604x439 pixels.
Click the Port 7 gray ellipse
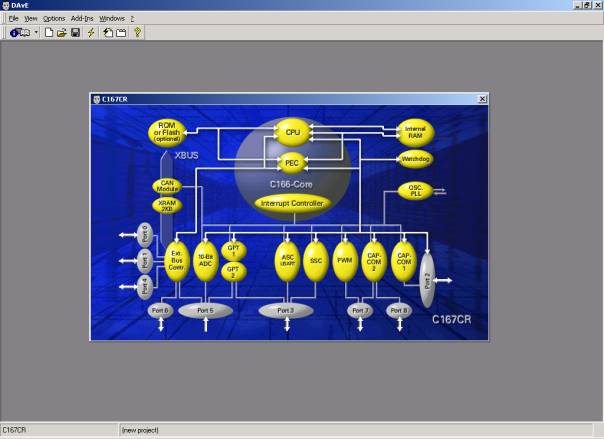(x=360, y=310)
